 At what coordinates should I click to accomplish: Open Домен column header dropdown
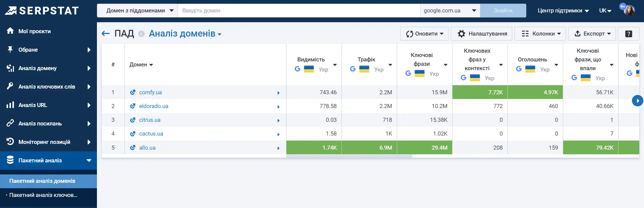pos(151,65)
